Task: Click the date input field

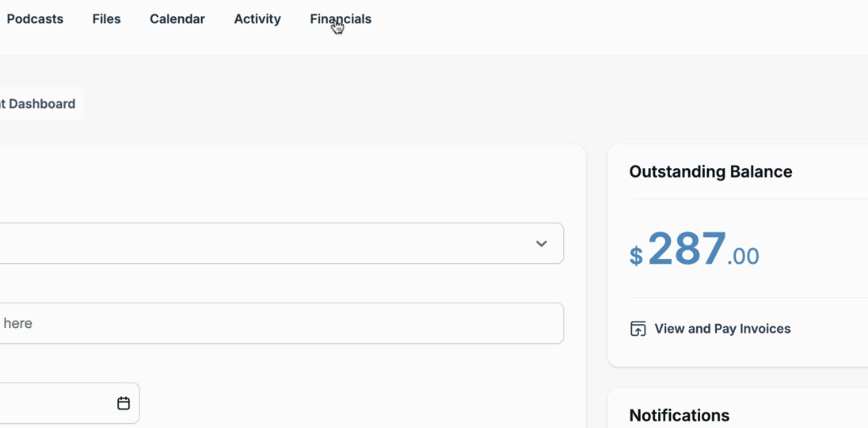Action: pos(69,403)
